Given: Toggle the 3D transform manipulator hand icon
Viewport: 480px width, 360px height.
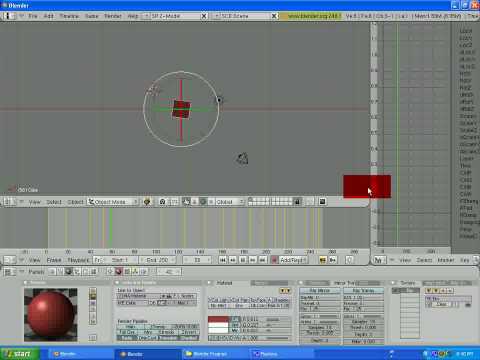Looking at the screenshot, I should [186, 202].
